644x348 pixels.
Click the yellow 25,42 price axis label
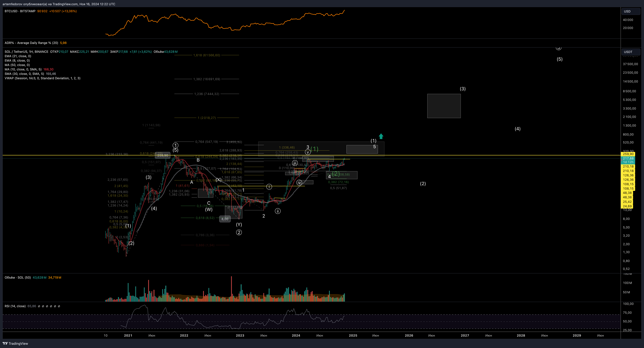[x=627, y=202]
